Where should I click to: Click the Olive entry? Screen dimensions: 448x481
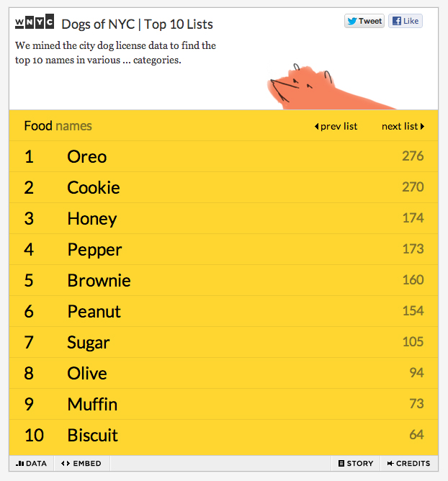87,373
